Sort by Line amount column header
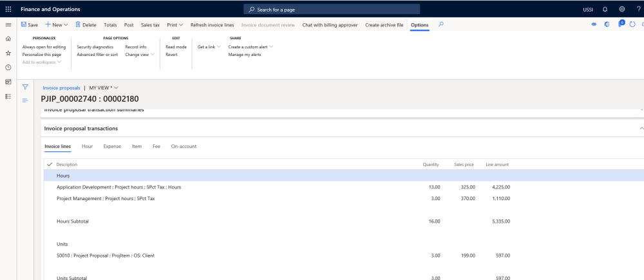This screenshot has height=280, width=644. [497, 164]
